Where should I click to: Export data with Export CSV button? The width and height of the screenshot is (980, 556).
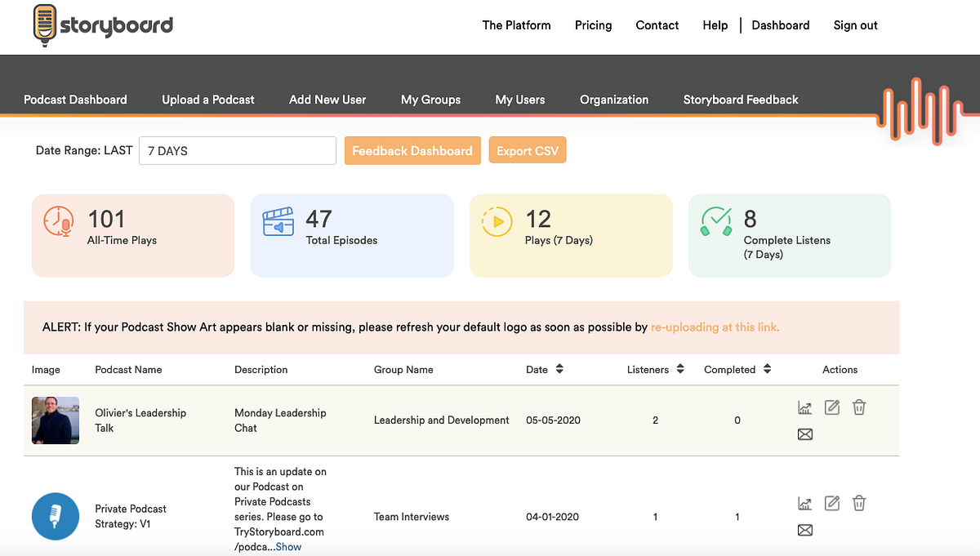pos(527,151)
